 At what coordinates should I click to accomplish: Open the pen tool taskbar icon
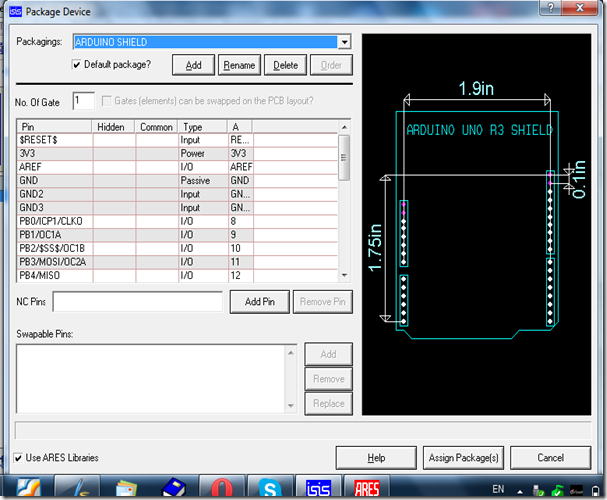click(78, 488)
